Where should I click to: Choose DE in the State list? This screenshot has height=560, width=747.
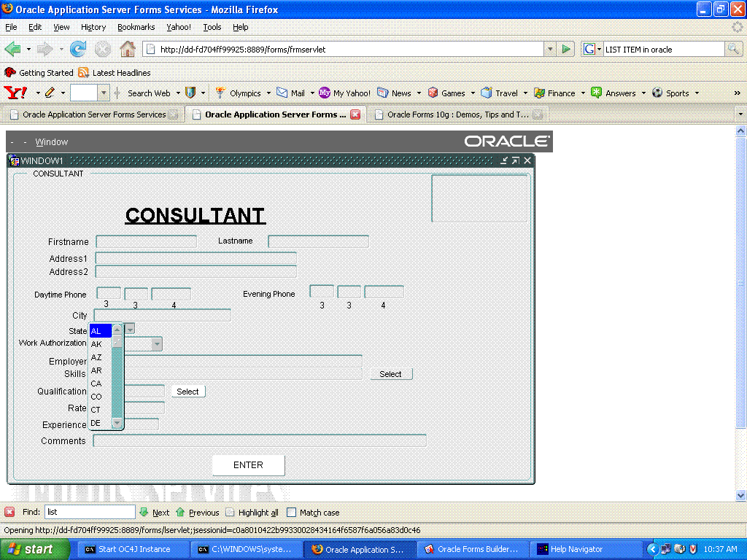100,423
